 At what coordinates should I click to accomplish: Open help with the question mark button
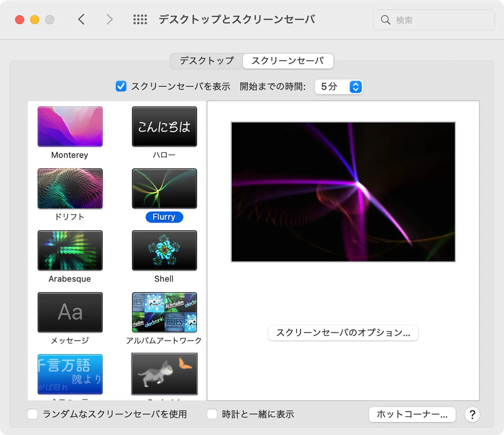click(472, 415)
